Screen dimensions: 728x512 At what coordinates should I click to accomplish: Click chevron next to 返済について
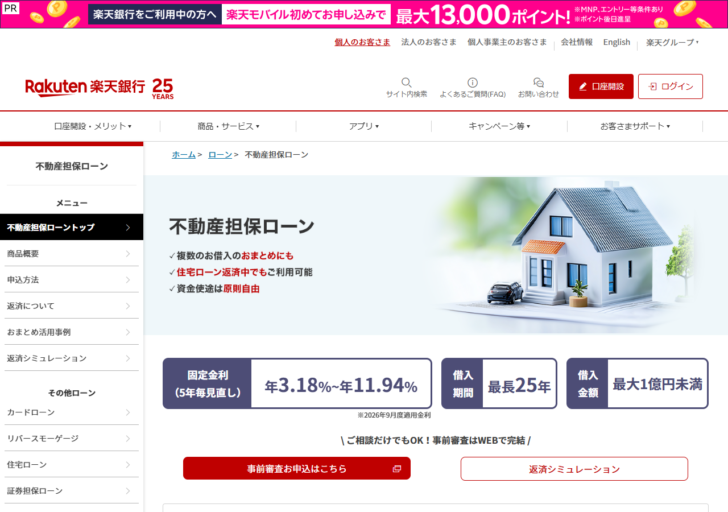pyautogui.click(x=128, y=306)
